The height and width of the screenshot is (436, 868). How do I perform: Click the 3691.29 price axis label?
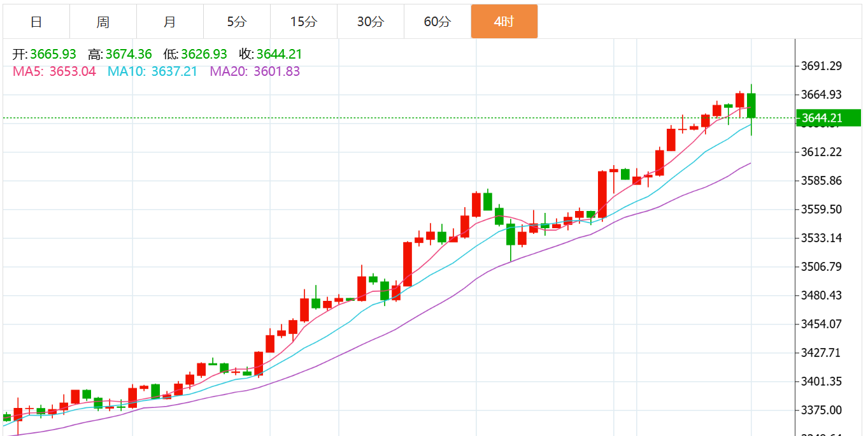822,66
